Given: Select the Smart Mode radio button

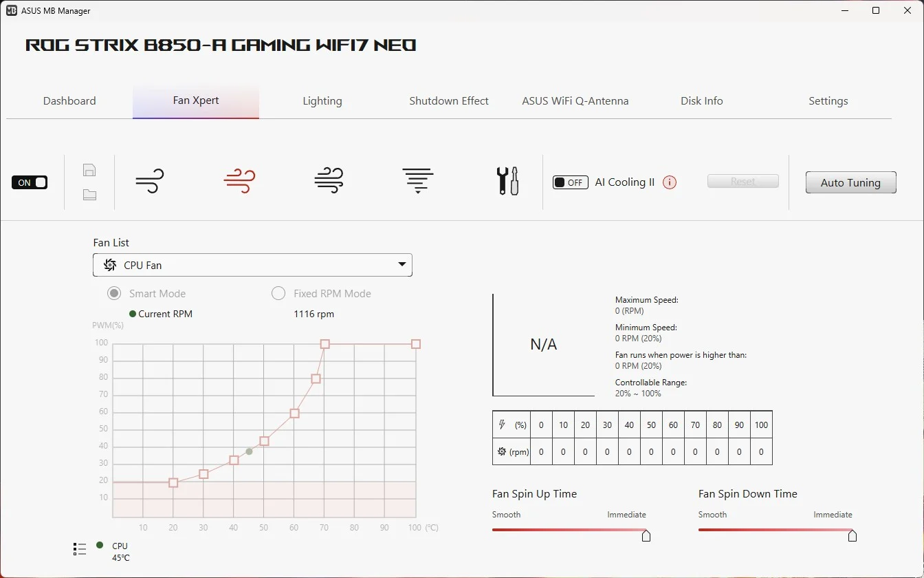Looking at the screenshot, I should 114,294.
